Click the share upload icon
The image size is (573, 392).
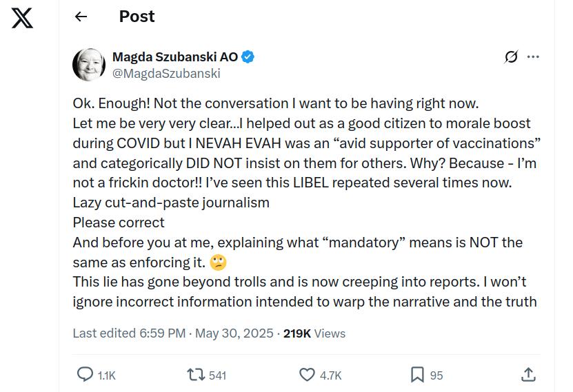click(528, 375)
